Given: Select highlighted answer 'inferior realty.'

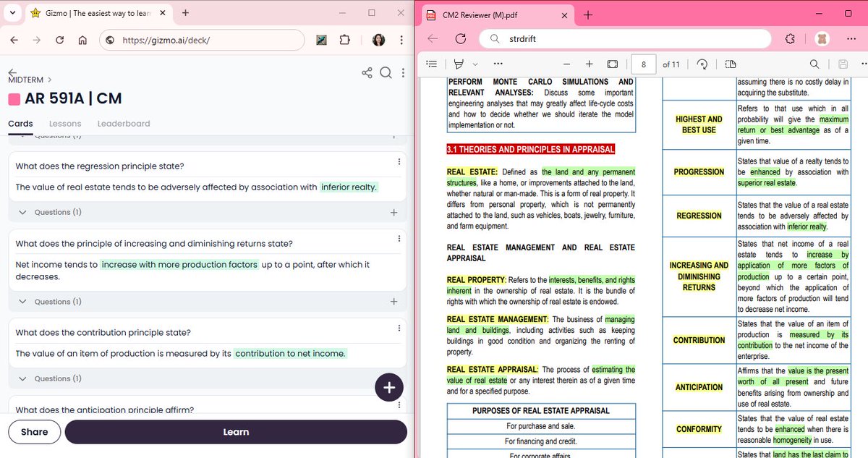Looking at the screenshot, I should (x=349, y=187).
